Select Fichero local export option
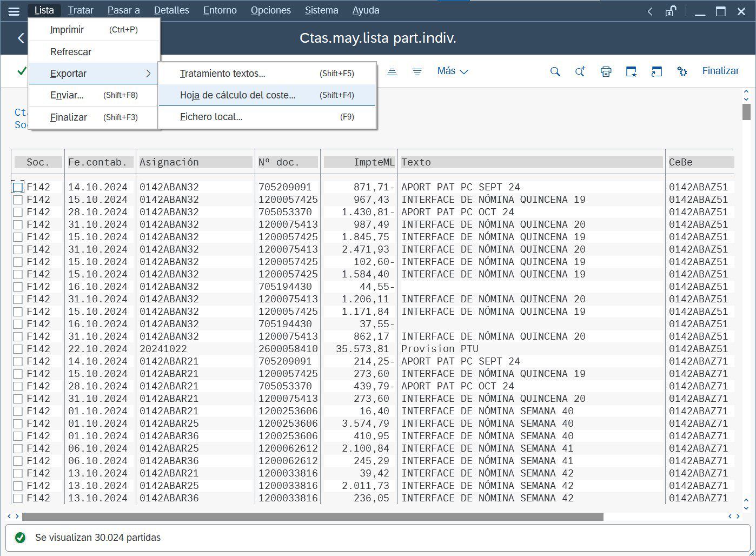Screen dimensions: 756x556 pos(211,117)
